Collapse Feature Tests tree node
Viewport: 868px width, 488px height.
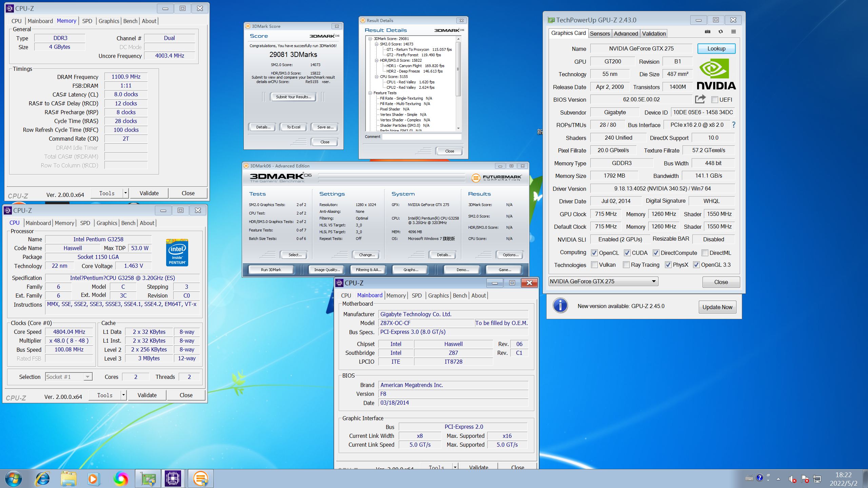pos(371,93)
